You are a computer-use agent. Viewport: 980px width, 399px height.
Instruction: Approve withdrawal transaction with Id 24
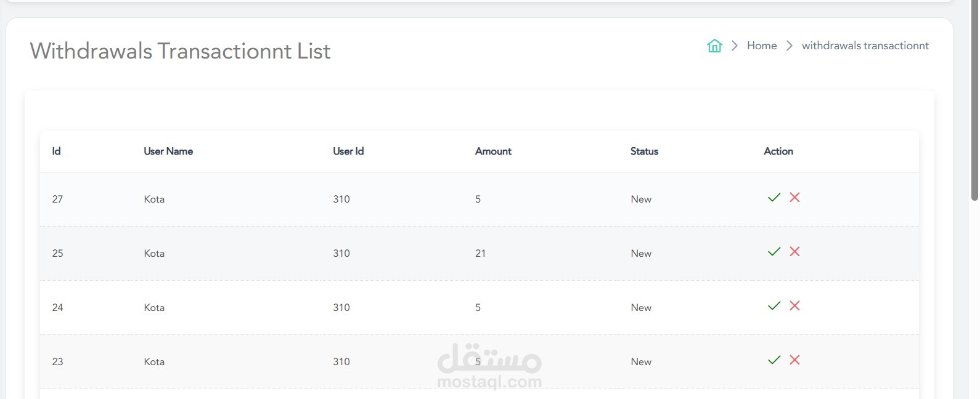coord(774,306)
